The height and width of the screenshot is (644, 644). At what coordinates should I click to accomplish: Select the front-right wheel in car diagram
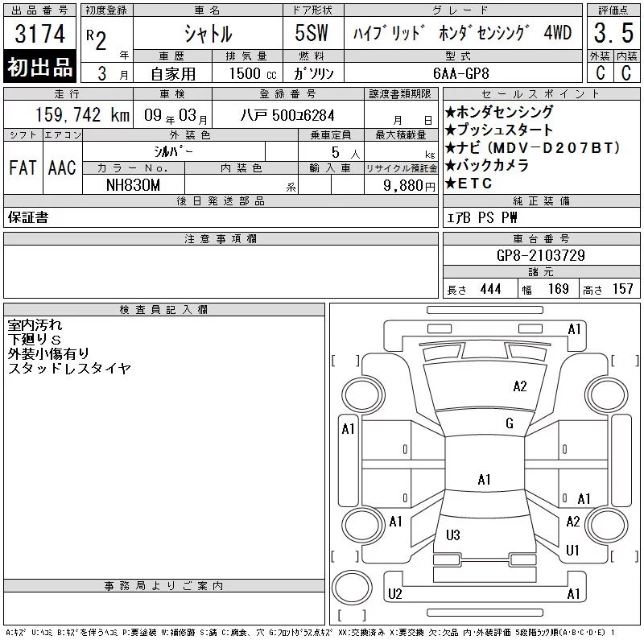tap(607, 395)
